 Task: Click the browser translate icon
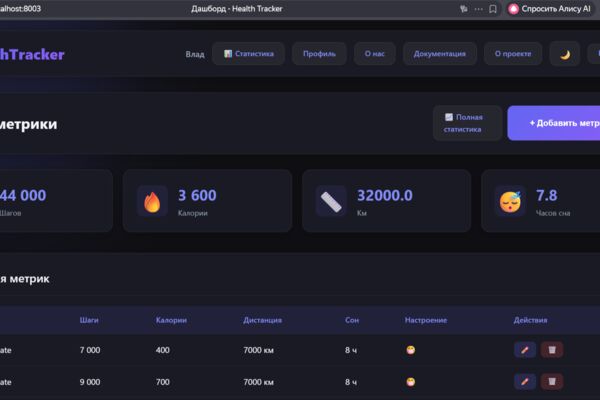464,9
